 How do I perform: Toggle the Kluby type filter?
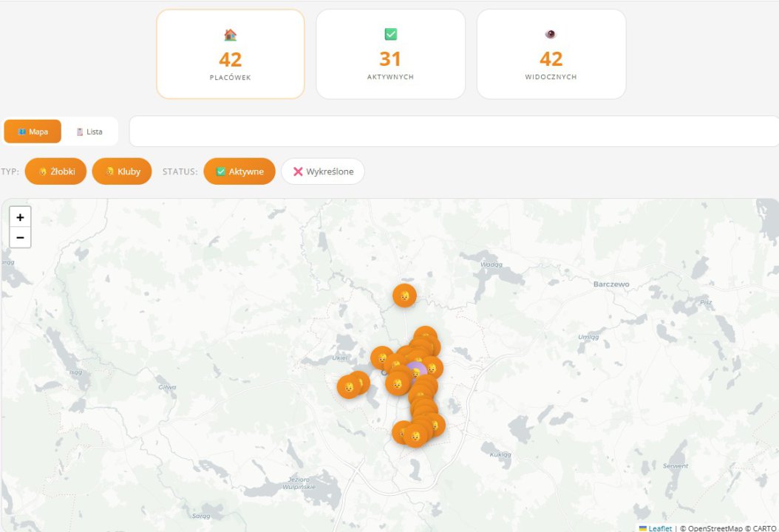click(x=122, y=171)
